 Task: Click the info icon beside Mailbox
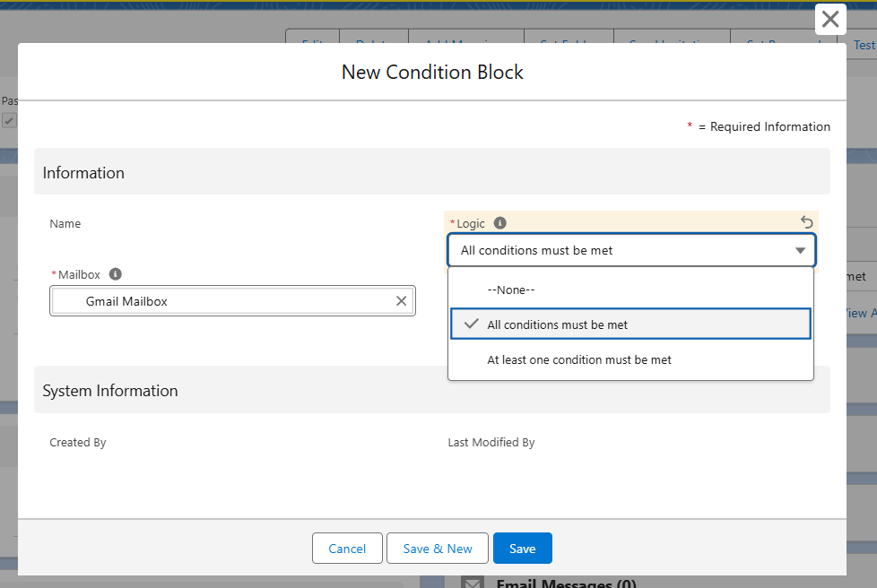tap(116, 274)
